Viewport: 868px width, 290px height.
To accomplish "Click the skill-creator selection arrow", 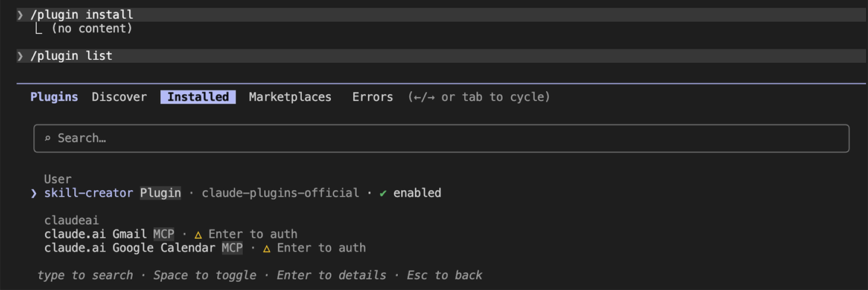I will (34, 193).
